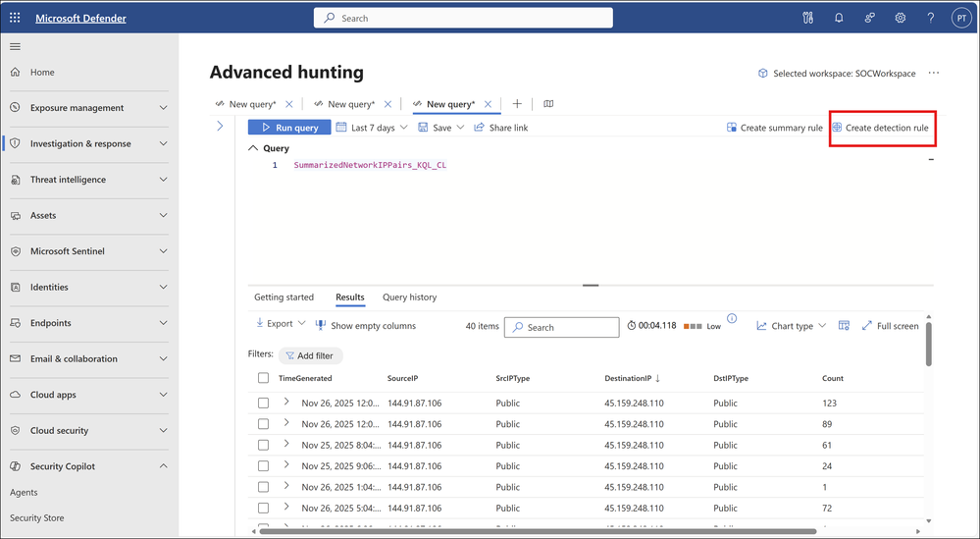Image resolution: width=980 pixels, height=539 pixels.
Task: Add a new query tab with plus icon
Action: pos(517,104)
